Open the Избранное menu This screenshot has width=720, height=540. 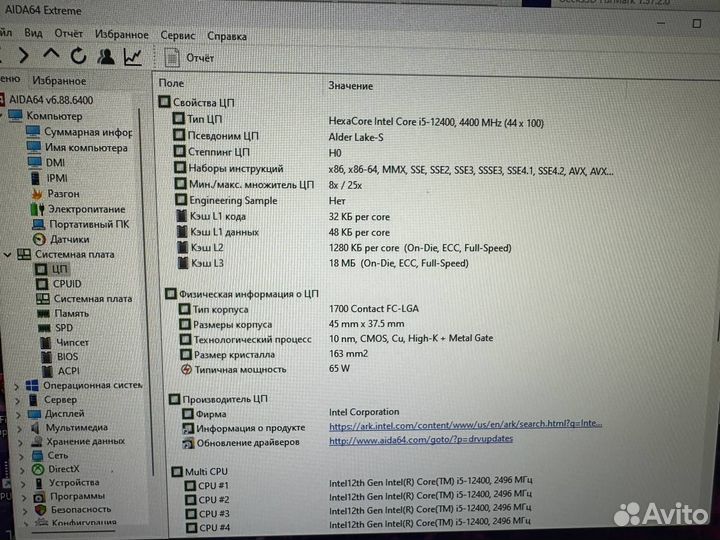click(122, 34)
